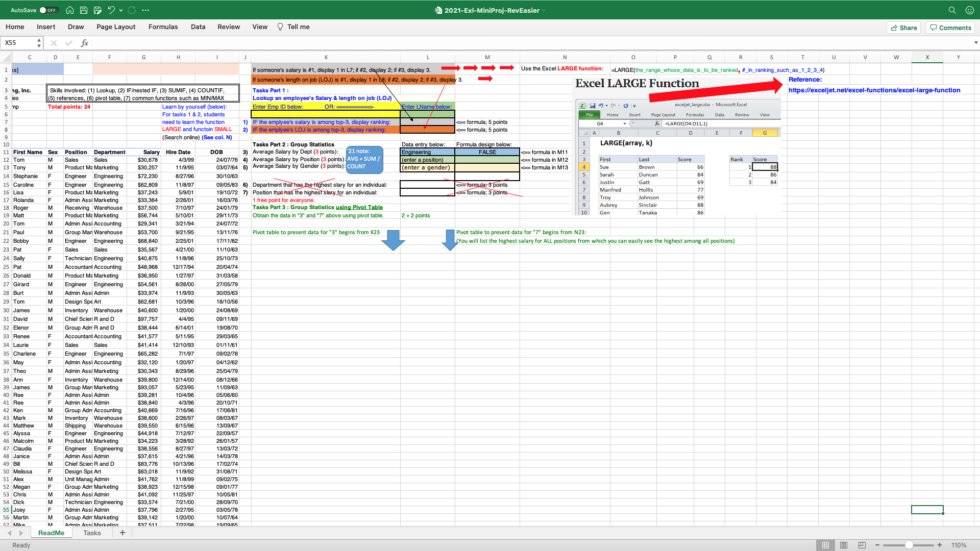Open the Data ribbon tab
The image size is (980, 551).
point(198,27)
